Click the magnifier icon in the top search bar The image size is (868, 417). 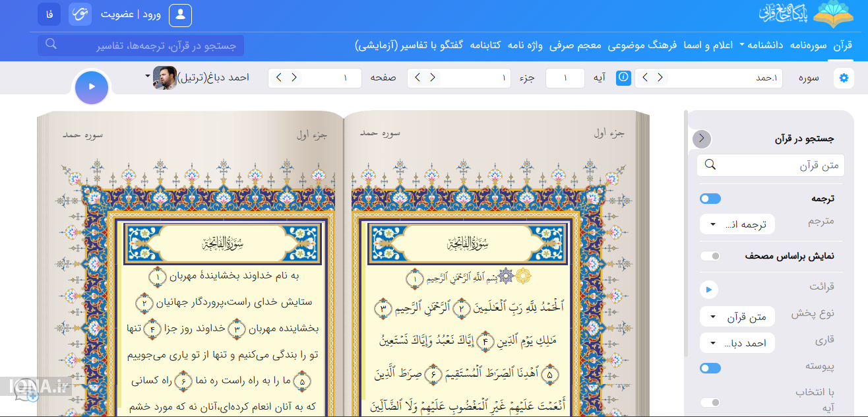point(50,43)
